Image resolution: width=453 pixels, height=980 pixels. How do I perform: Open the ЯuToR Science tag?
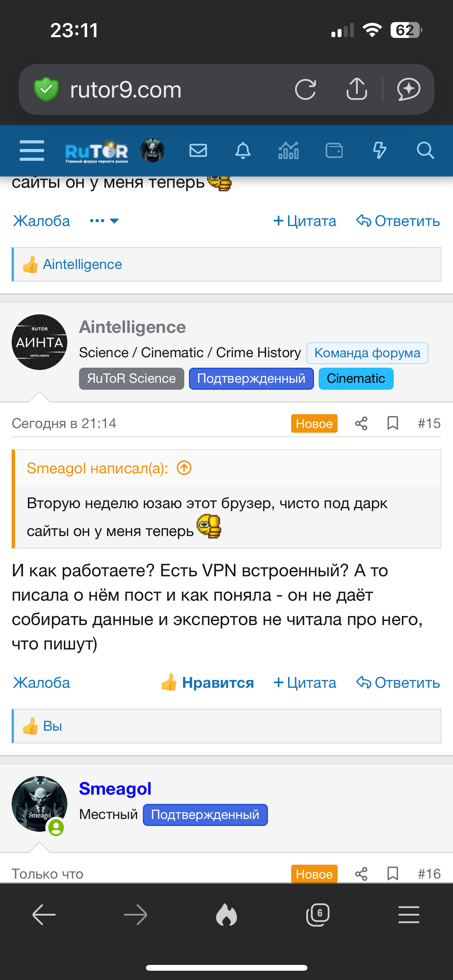(131, 379)
